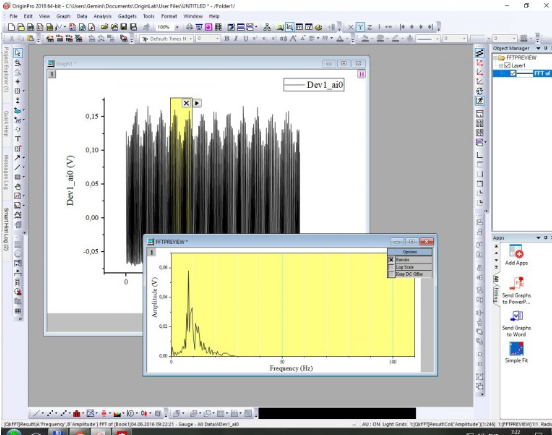
Task: Click the Options header in the FFT preview
Action: coord(410,252)
